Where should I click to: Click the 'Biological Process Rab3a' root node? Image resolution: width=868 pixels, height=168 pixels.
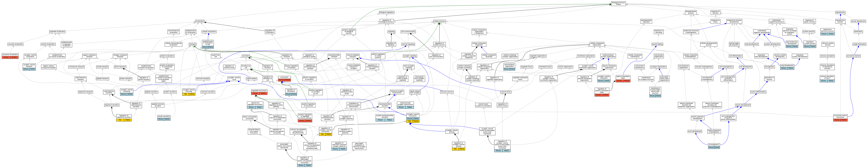[618, 3]
